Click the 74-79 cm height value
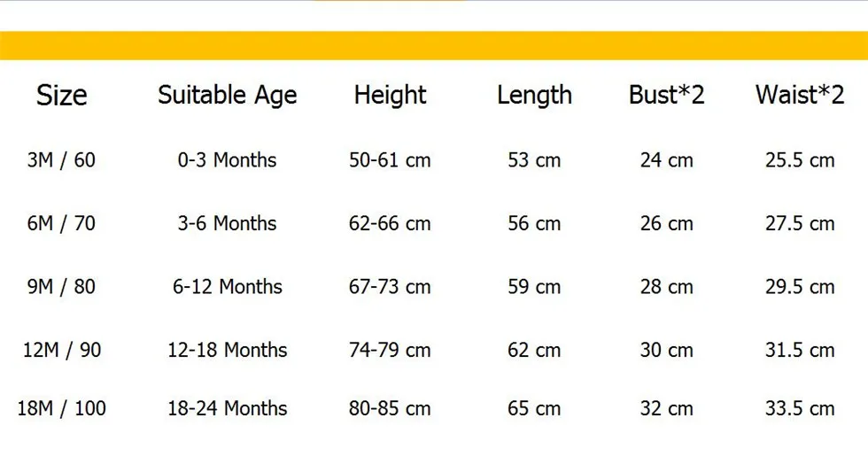868x472 pixels. click(390, 350)
